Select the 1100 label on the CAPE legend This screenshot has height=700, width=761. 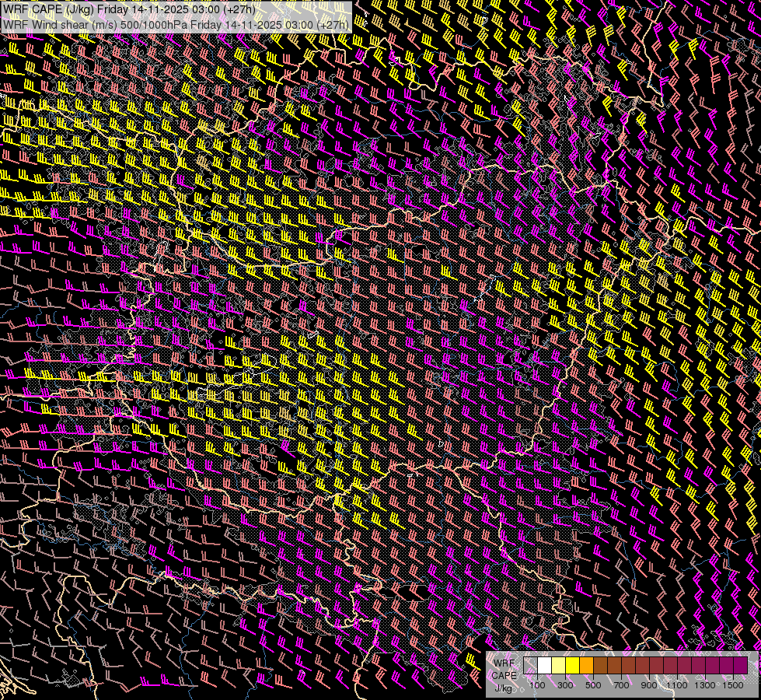[677, 685]
